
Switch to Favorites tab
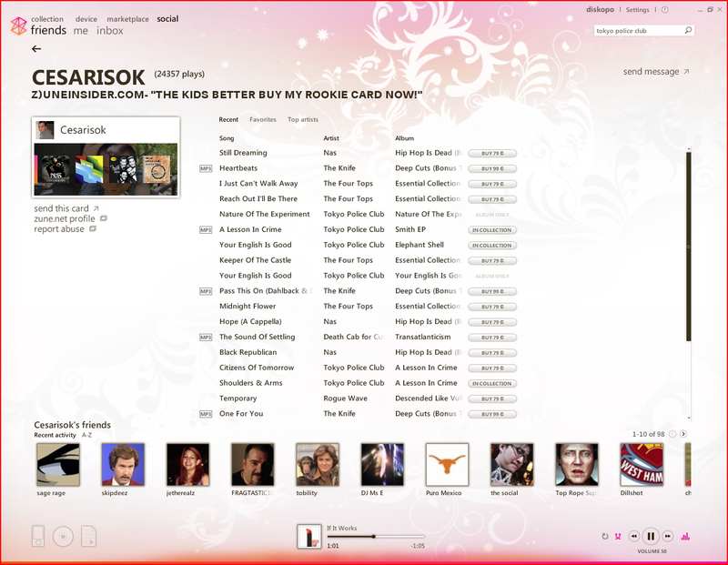click(x=263, y=119)
